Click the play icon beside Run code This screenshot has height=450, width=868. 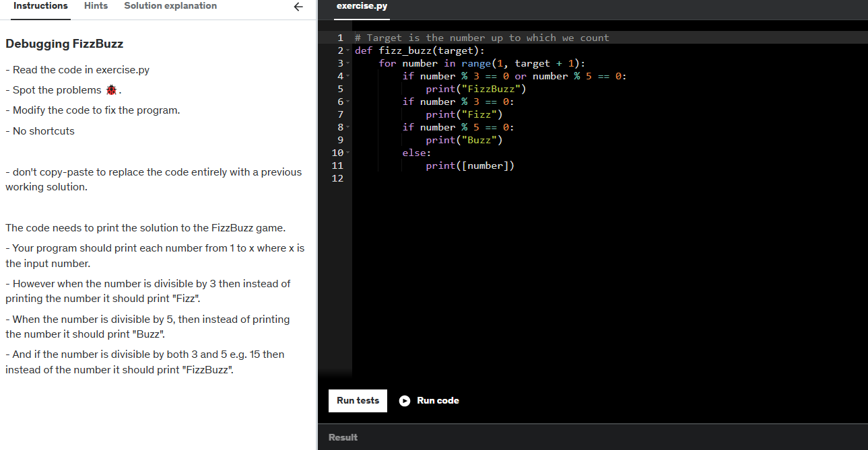405,400
